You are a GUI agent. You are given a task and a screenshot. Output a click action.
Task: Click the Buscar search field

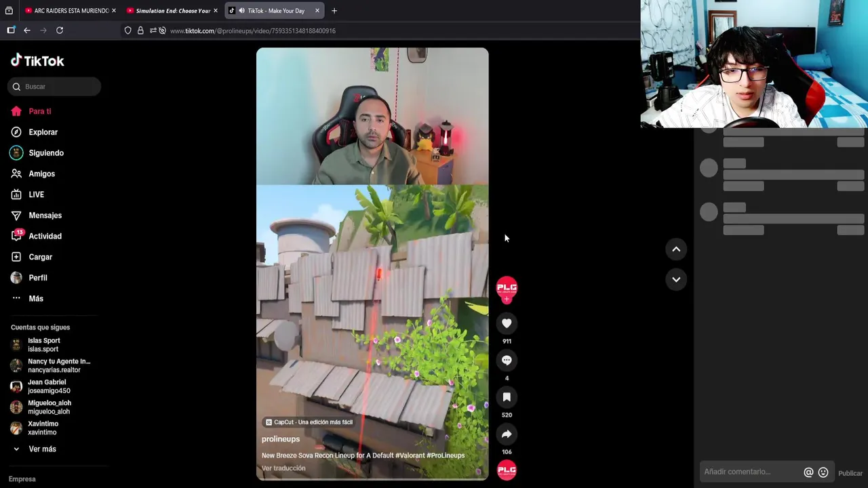pyautogui.click(x=54, y=87)
